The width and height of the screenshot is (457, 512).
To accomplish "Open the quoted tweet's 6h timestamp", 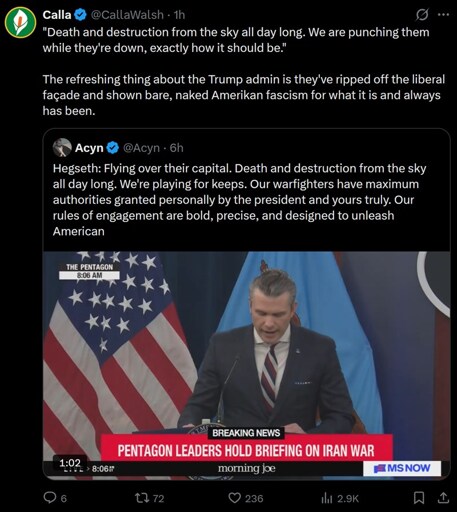I will pyautogui.click(x=177, y=148).
